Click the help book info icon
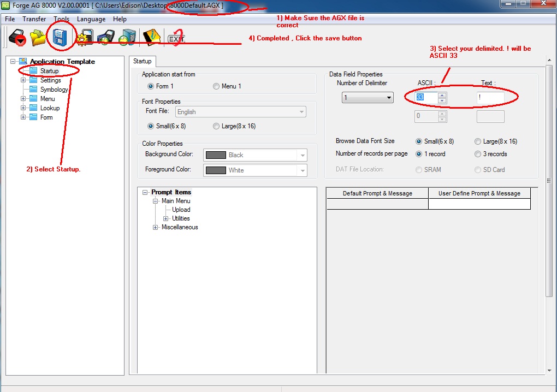 151,38
